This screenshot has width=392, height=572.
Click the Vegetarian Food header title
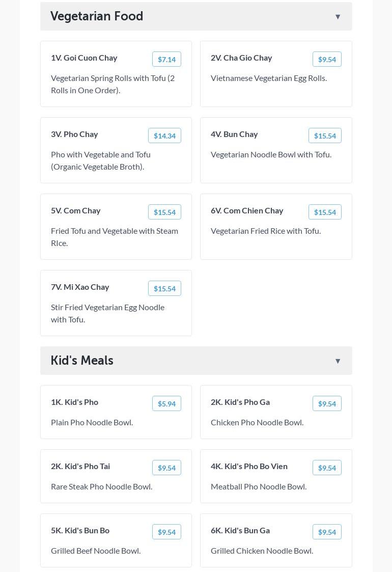point(97,16)
